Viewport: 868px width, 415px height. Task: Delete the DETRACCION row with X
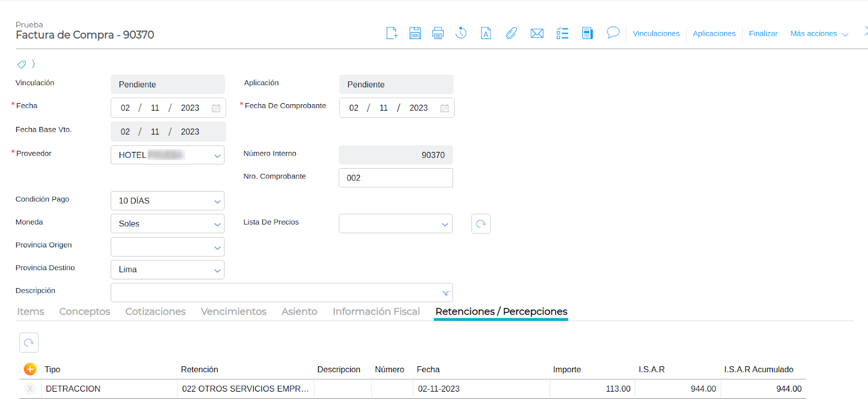pos(30,389)
